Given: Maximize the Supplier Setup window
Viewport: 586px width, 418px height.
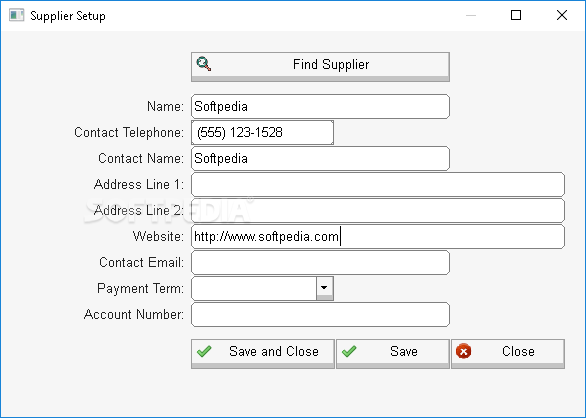Looking at the screenshot, I should (516, 15).
